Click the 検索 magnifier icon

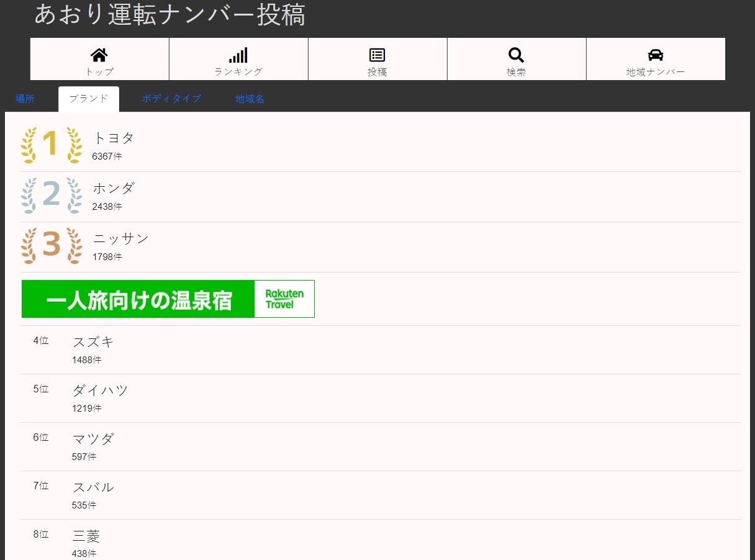(x=517, y=55)
